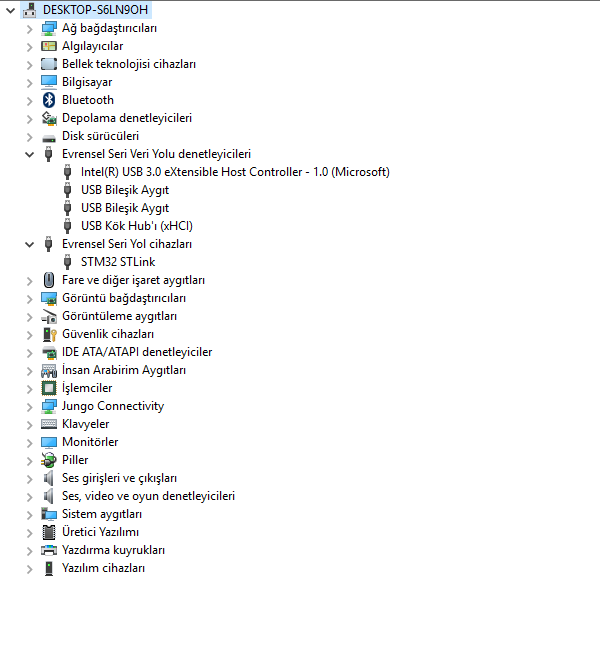Select Görüntüleme aygıtları label
This screenshot has width=600, height=671.
[119, 316]
